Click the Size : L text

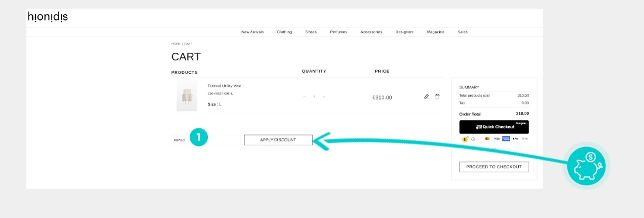(214, 104)
